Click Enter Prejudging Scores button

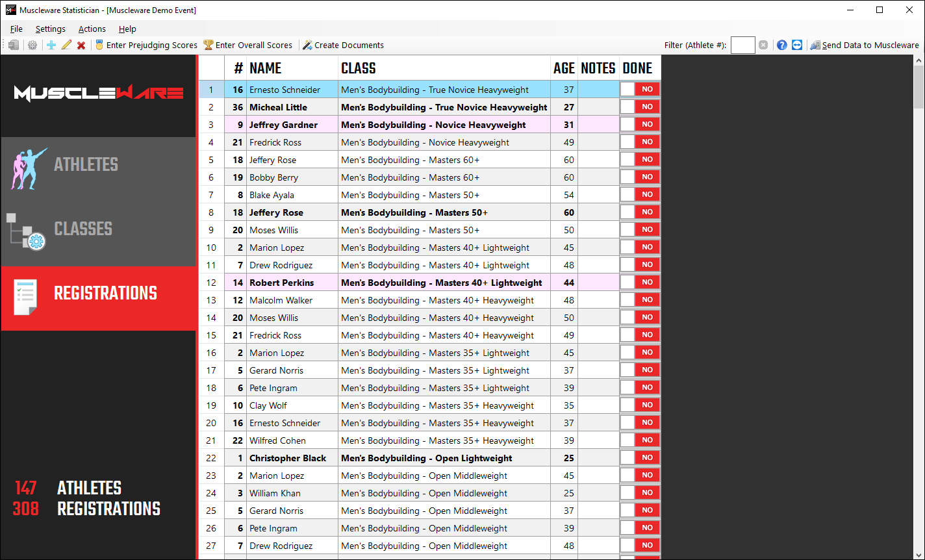pos(146,45)
